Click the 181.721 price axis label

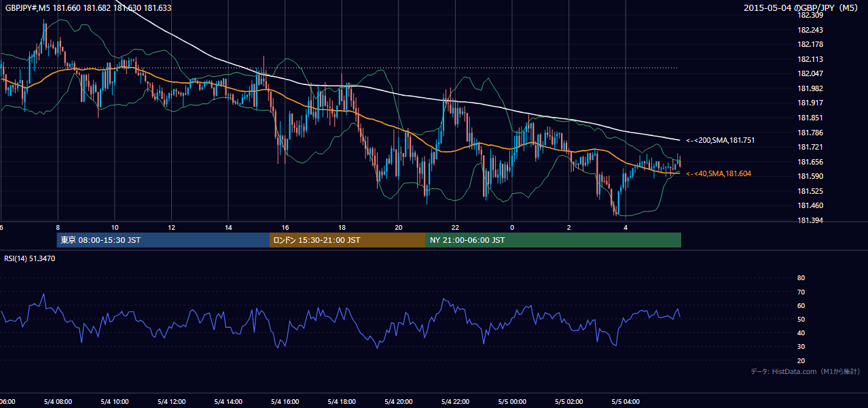pos(810,147)
